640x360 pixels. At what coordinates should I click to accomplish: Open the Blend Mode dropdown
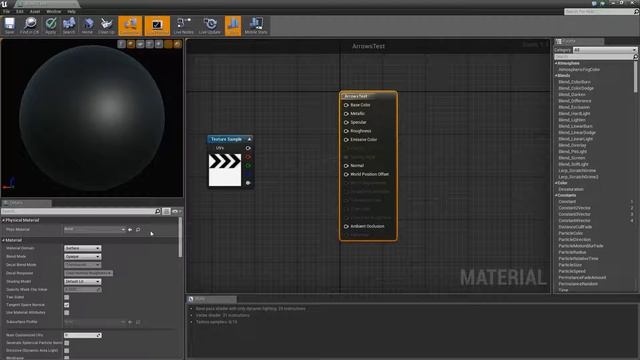pyautogui.click(x=82, y=257)
